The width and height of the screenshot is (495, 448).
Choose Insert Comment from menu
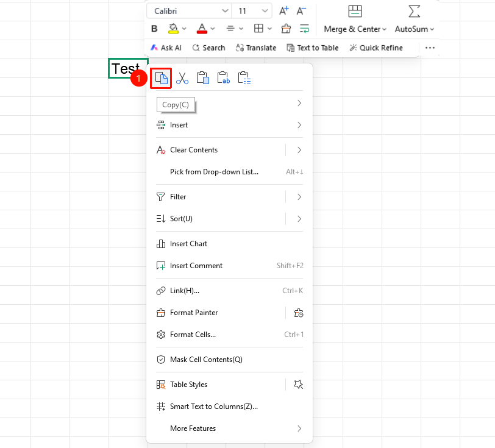pos(229,266)
